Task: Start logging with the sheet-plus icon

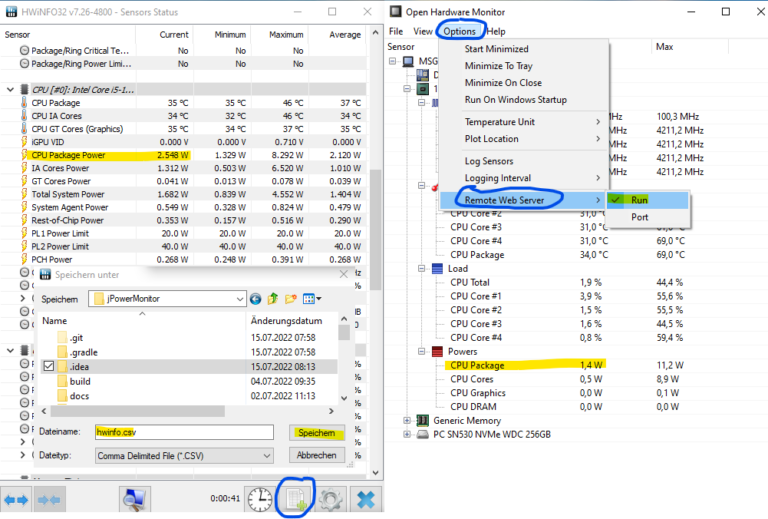Action: (295, 500)
